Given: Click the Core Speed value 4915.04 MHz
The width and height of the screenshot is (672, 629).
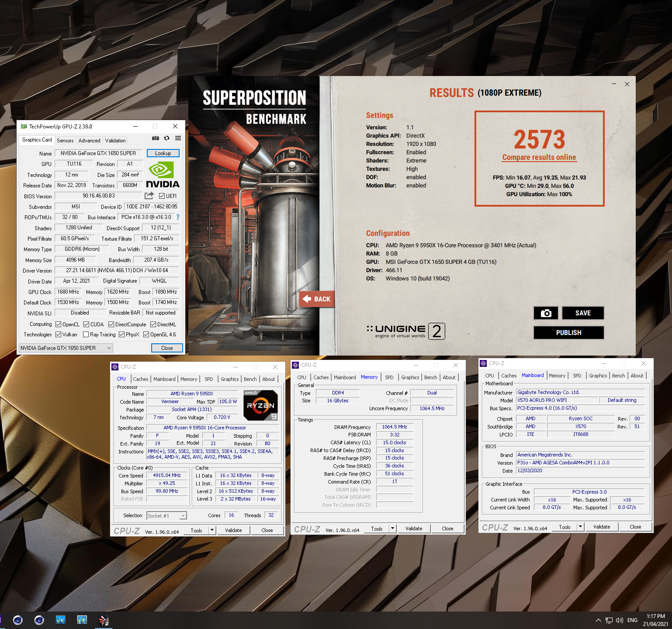Looking at the screenshot, I should coord(167,475).
